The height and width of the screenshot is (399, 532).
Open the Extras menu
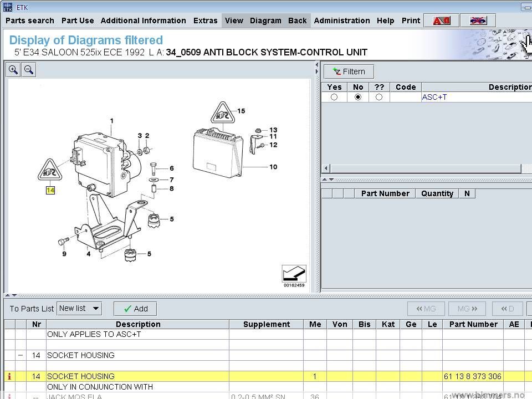(205, 21)
